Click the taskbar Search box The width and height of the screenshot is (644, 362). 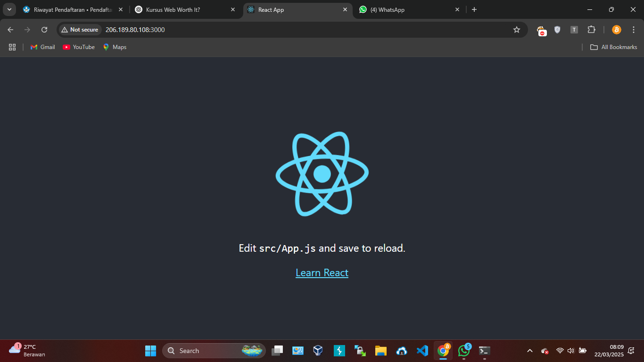point(214,351)
